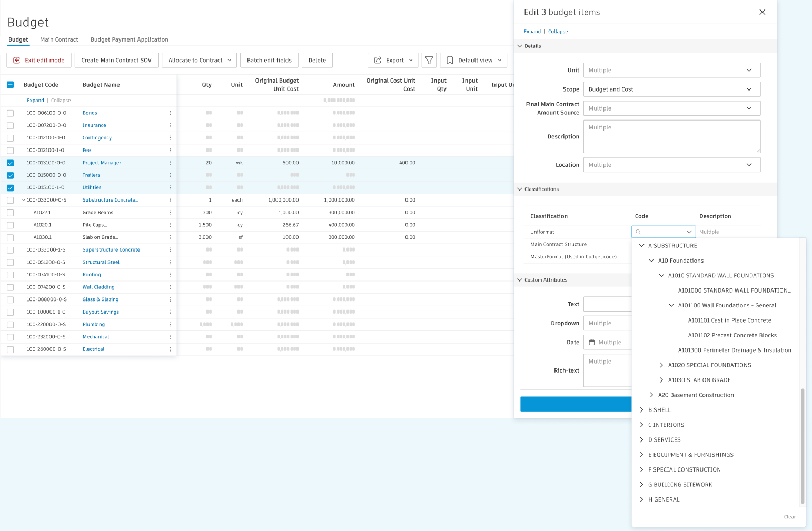This screenshot has width=812, height=531.
Task: Open row menu for Electrical
Action: point(170,349)
